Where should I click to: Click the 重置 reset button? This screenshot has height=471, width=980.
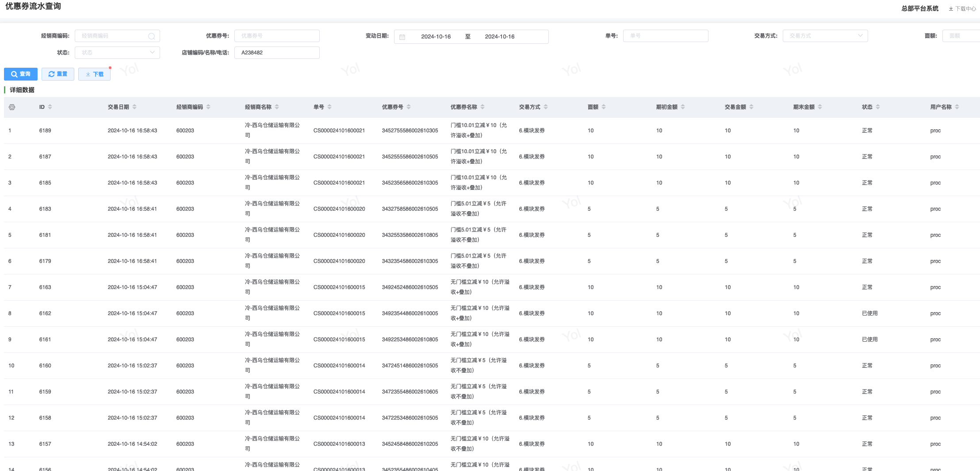58,74
